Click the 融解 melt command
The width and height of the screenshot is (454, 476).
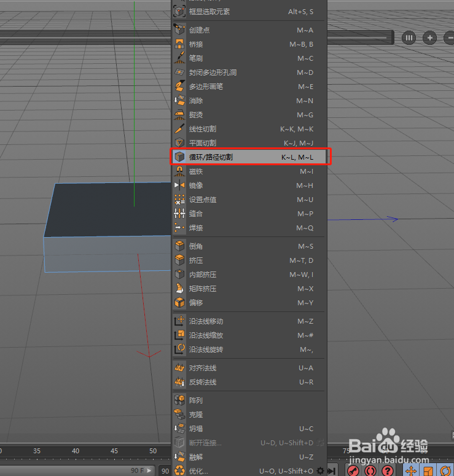point(249,457)
